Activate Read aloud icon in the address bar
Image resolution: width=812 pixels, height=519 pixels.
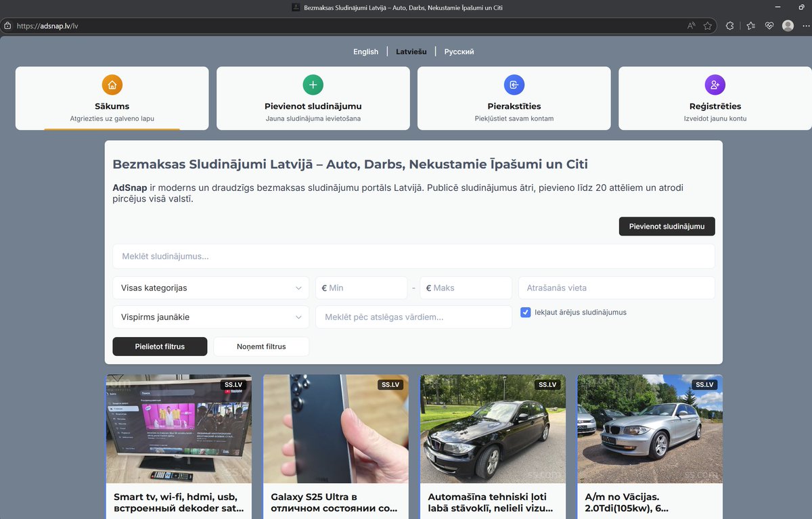(x=690, y=25)
